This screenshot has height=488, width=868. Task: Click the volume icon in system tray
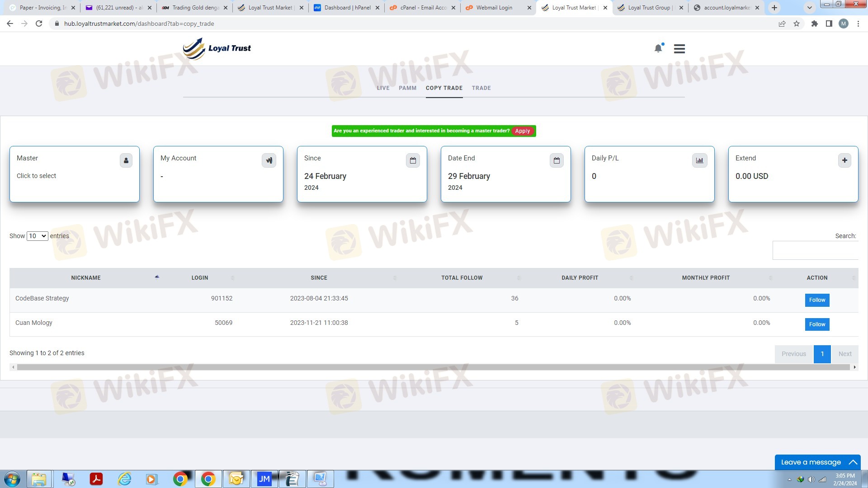click(x=811, y=479)
